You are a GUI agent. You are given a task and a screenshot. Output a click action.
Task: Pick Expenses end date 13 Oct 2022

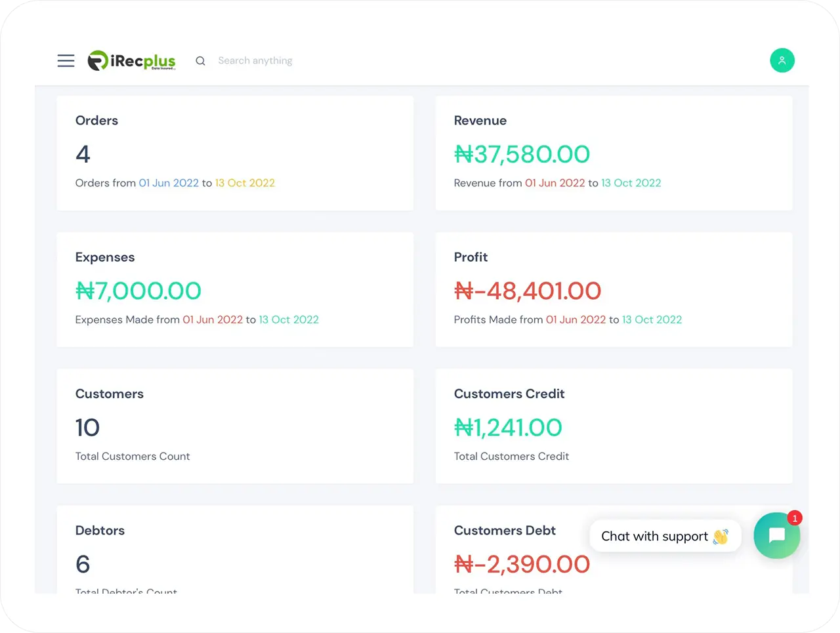289,319
